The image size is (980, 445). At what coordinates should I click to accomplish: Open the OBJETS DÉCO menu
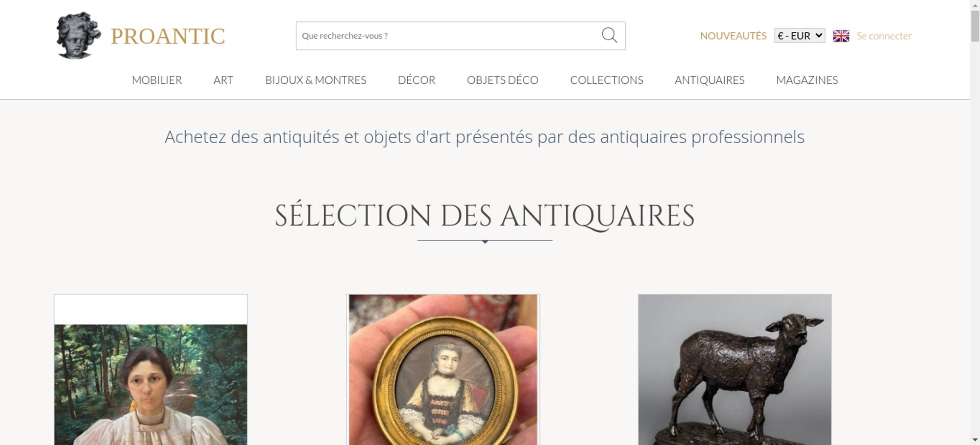click(503, 80)
